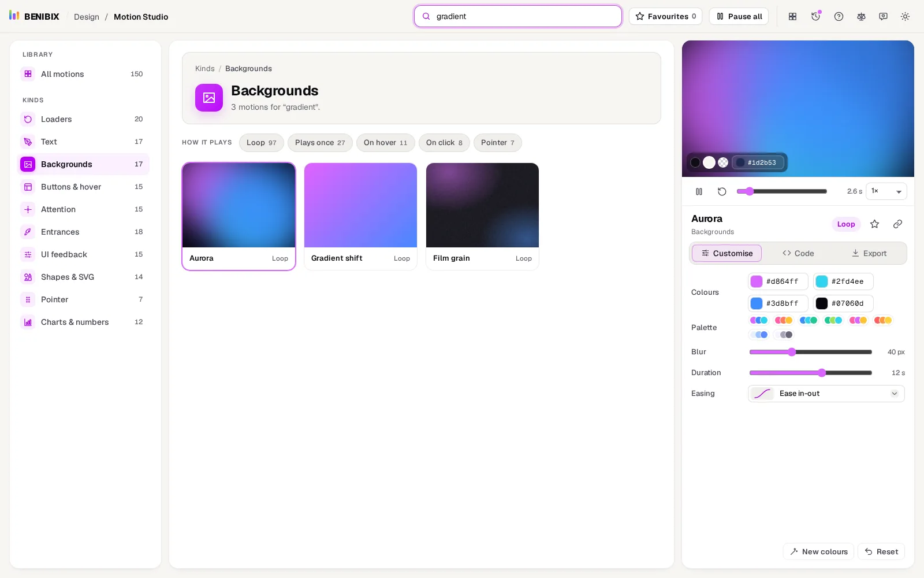924x578 pixels.
Task: Set preview background to transparent checkerboard
Action: [723, 162]
